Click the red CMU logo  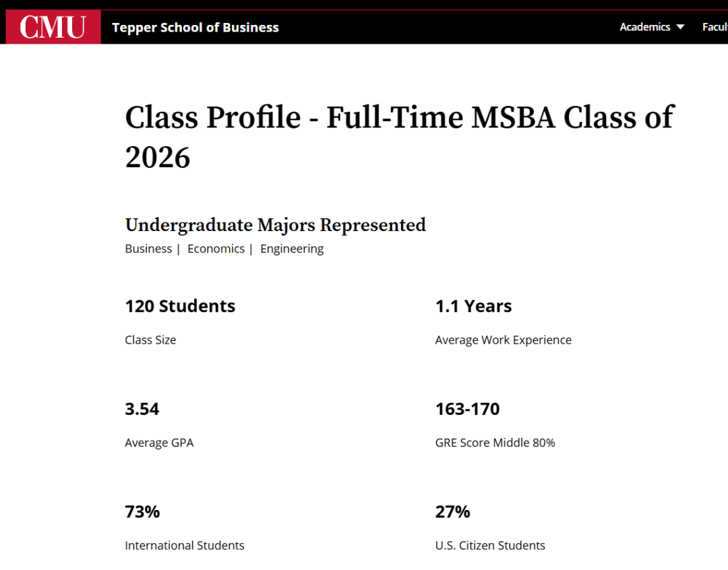pyautogui.click(x=53, y=27)
